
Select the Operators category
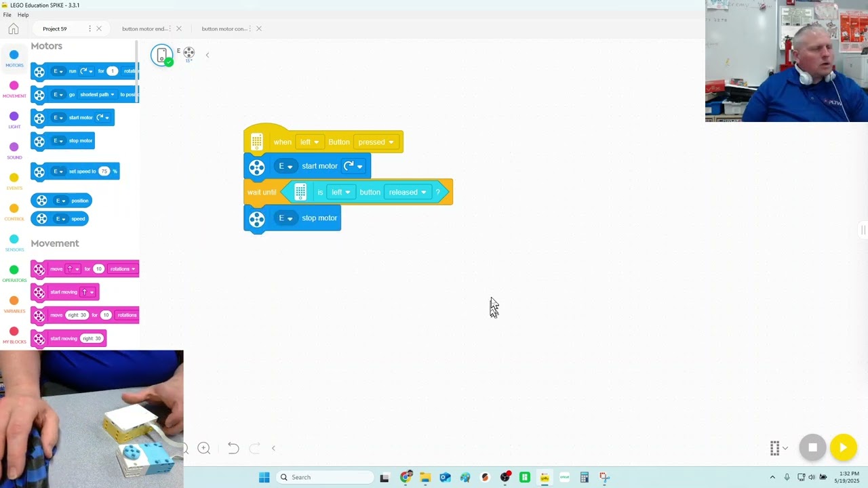[x=14, y=274]
